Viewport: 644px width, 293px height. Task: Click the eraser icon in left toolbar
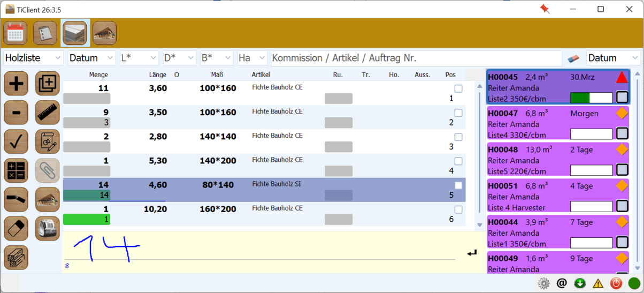16,229
